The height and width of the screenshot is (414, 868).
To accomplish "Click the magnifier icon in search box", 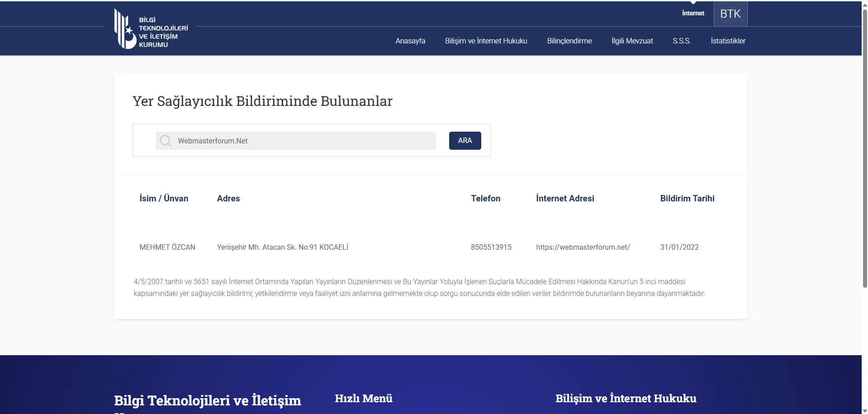I will pos(166,141).
